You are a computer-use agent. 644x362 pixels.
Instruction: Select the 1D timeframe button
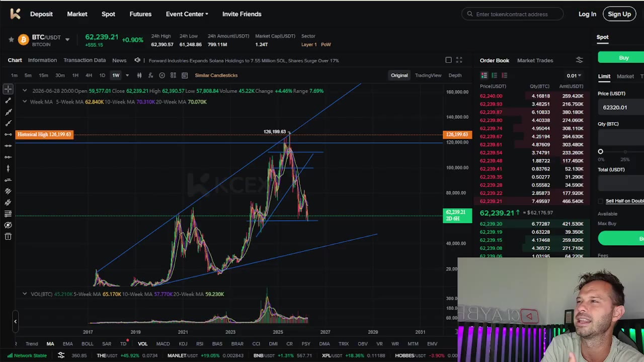[102, 75]
